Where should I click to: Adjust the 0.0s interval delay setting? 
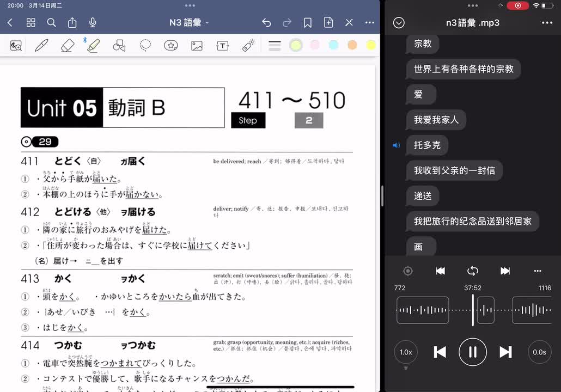pyautogui.click(x=539, y=352)
